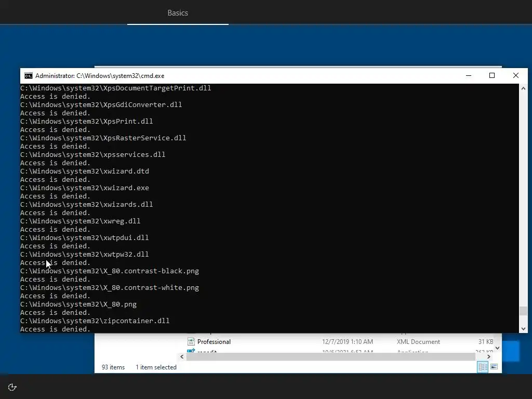
Task: Click the X_80.png path output line
Action: coord(78,304)
